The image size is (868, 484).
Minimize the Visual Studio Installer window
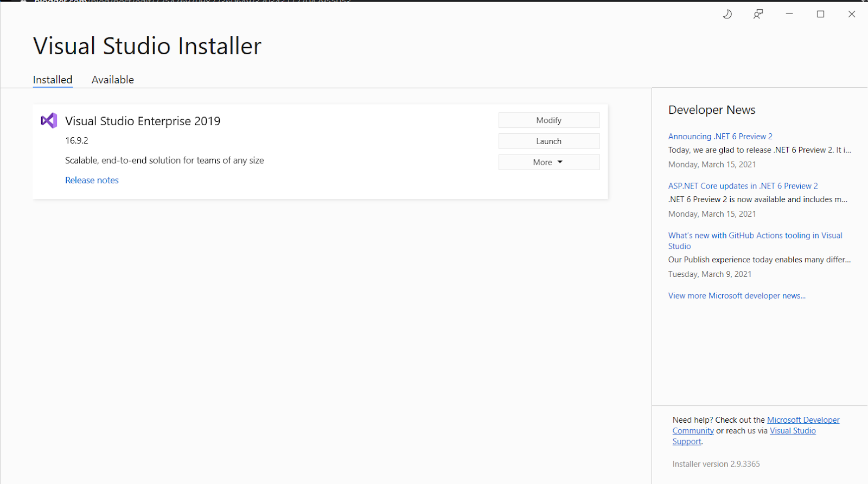pyautogui.click(x=789, y=14)
